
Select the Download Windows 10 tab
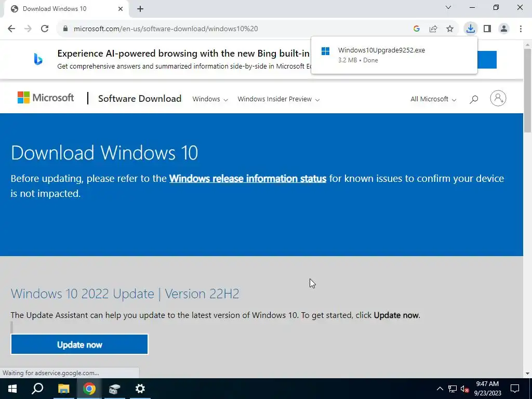coord(66,9)
